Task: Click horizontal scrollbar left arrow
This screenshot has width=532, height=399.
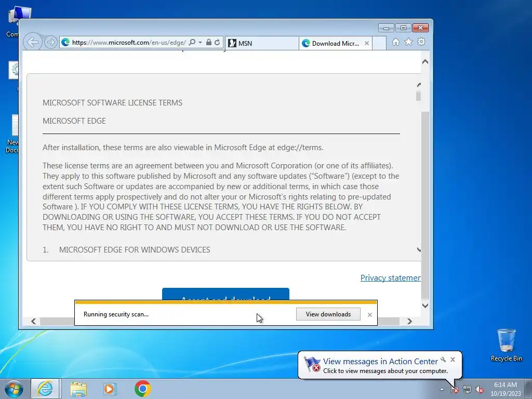Action: coord(33,321)
